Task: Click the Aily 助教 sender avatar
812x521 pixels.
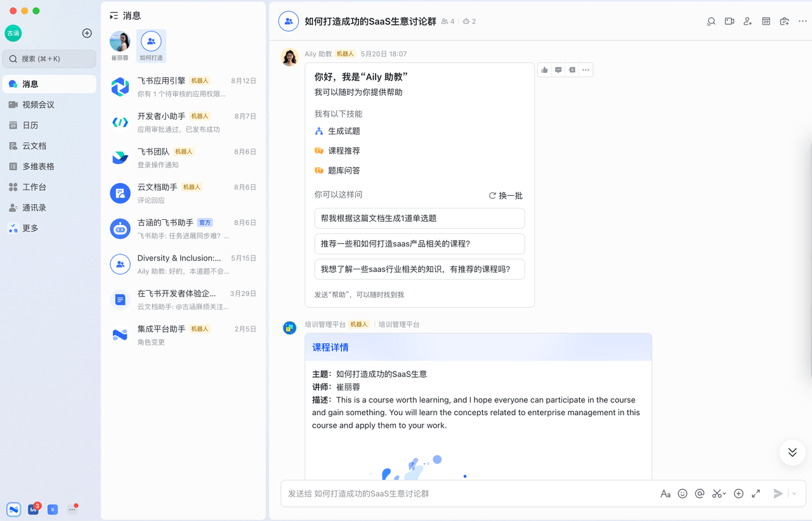Action: pyautogui.click(x=290, y=57)
